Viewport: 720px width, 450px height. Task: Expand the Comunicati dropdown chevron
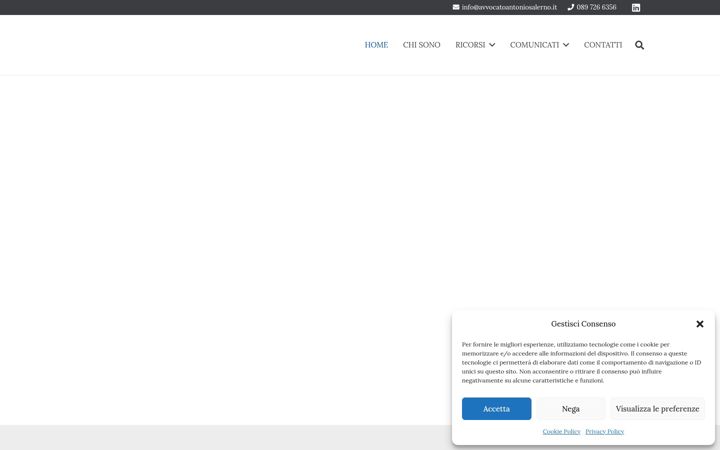(x=566, y=45)
